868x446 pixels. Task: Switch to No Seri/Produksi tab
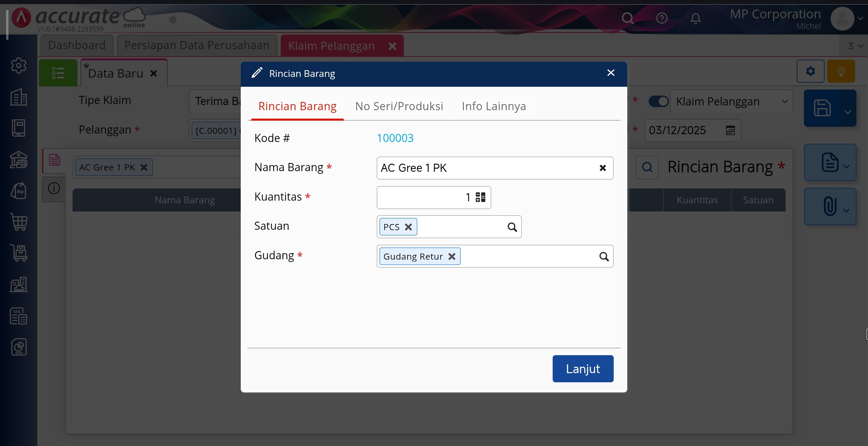(399, 106)
